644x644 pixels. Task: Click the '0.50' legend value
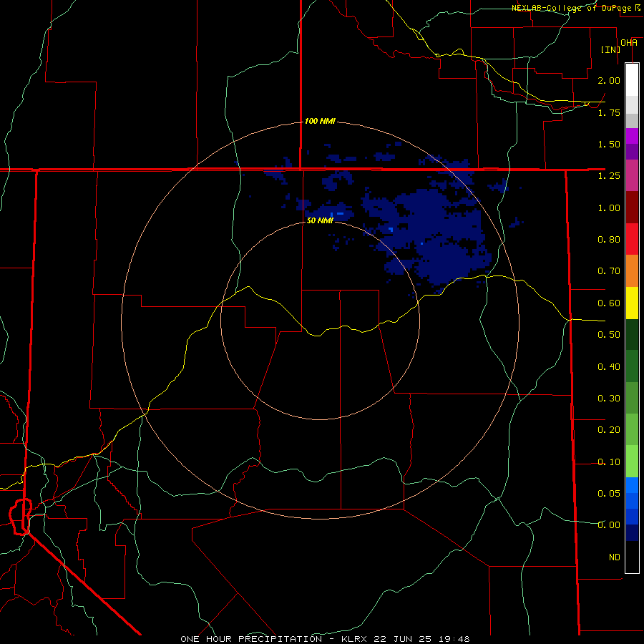[x=609, y=335]
